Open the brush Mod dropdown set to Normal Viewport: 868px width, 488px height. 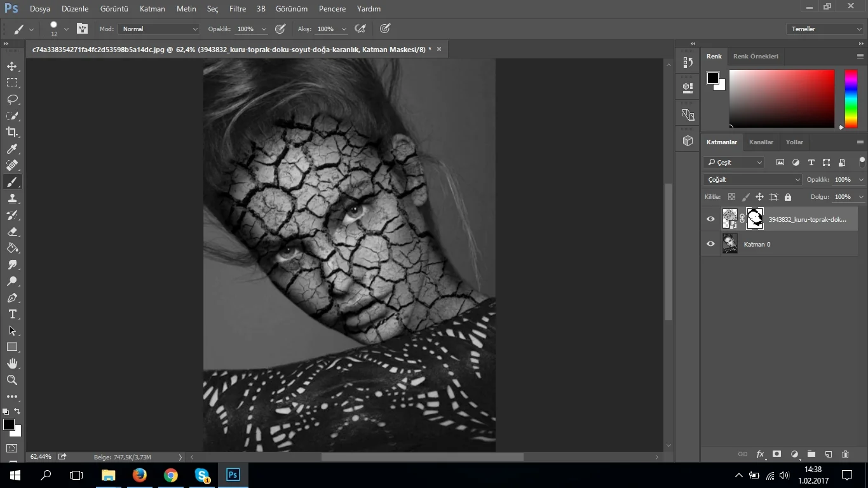pos(159,29)
